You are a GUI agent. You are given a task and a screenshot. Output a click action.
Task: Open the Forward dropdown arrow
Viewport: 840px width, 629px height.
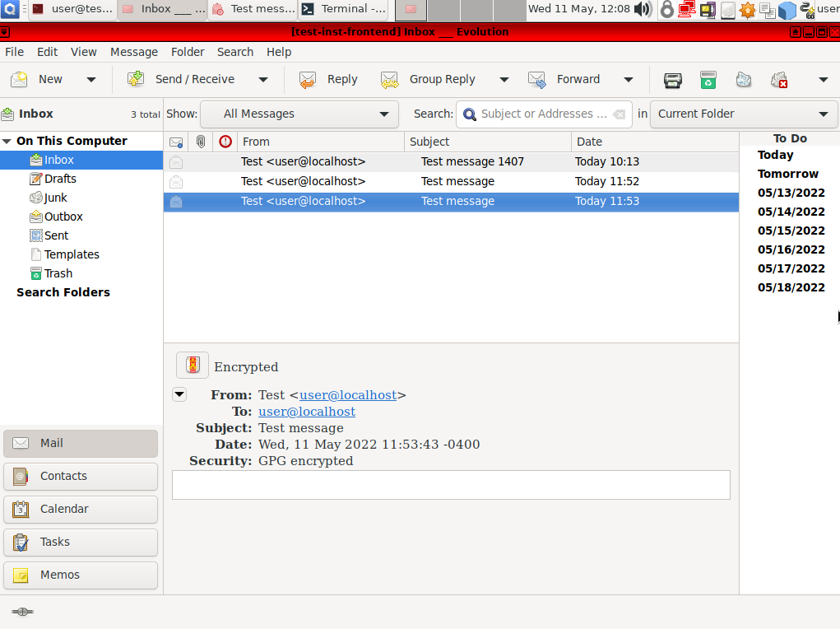tap(629, 80)
